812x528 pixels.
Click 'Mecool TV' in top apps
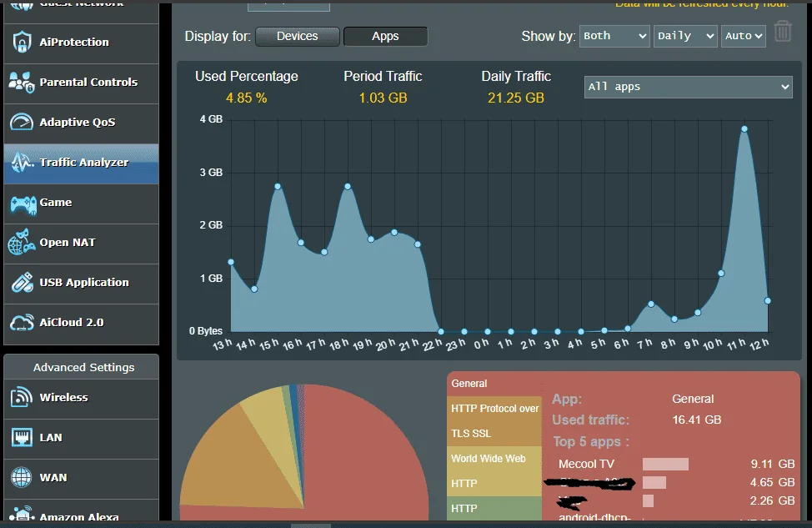586,464
